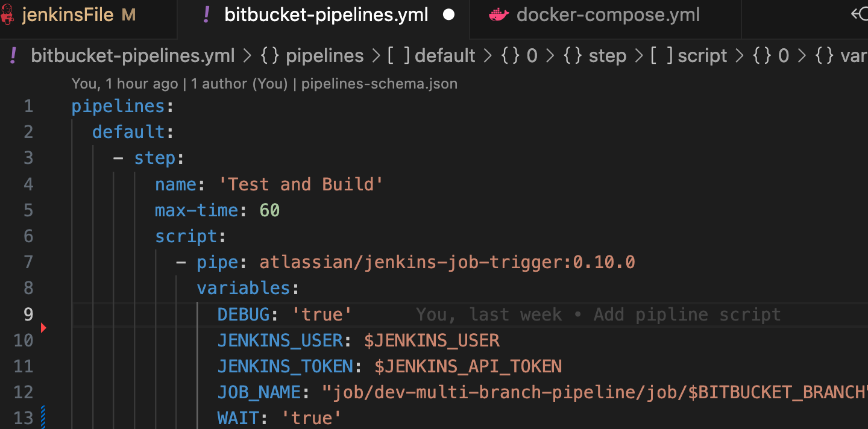Click the red triangle gutter marker near line 9
Viewport: 868px width, 429px height.
tap(43, 328)
